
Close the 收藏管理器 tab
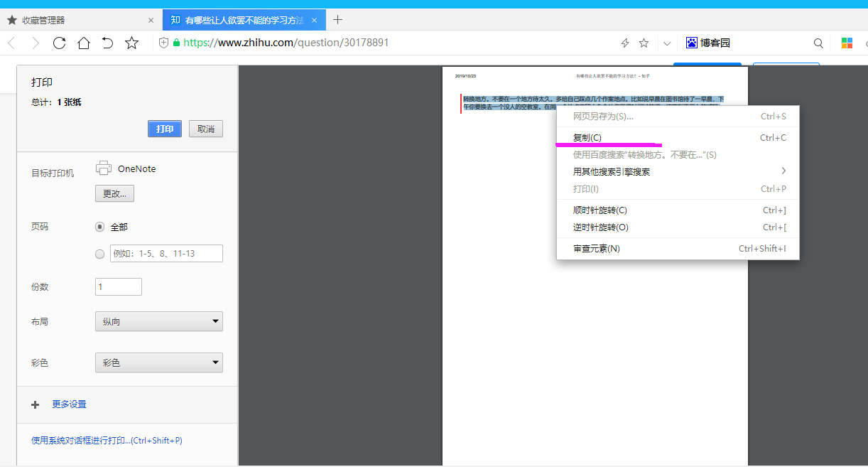pyautogui.click(x=151, y=21)
